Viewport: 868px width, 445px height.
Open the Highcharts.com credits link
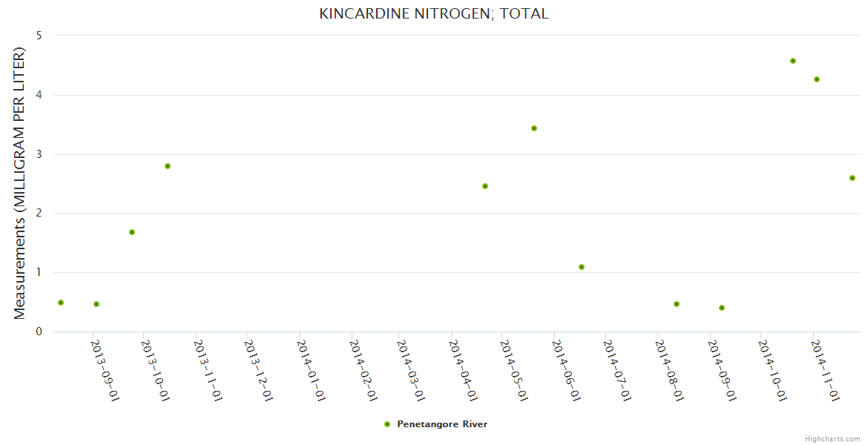tap(832, 438)
